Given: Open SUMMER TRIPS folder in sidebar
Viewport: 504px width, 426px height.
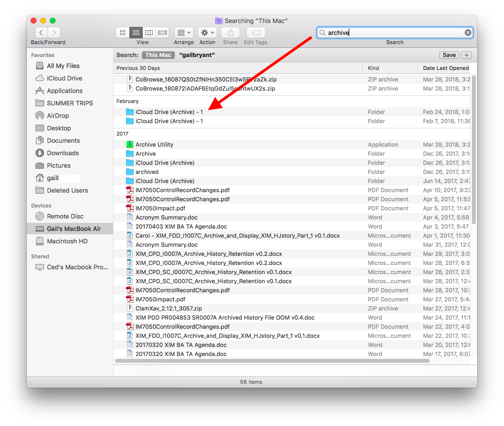Looking at the screenshot, I should tap(70, 103).
